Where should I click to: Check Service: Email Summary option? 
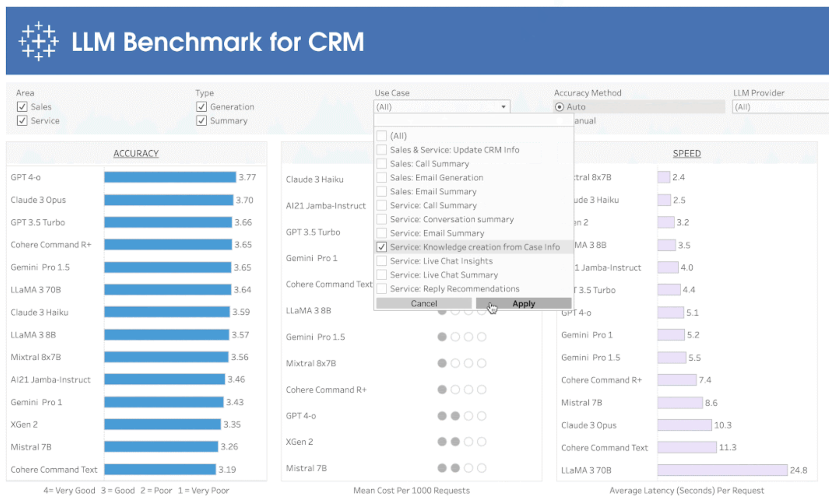click(382, 233)
